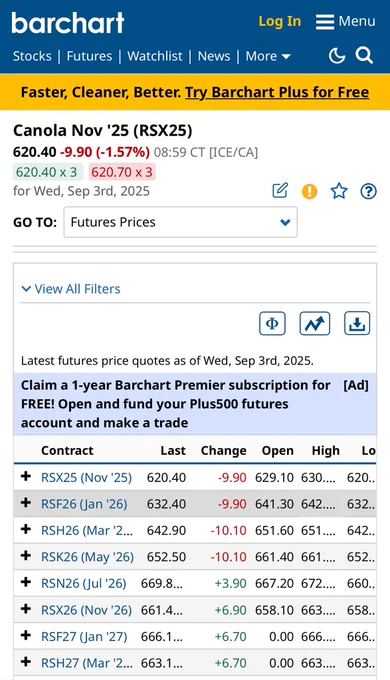Click the orange alert exclamation icon

(309, 191)
